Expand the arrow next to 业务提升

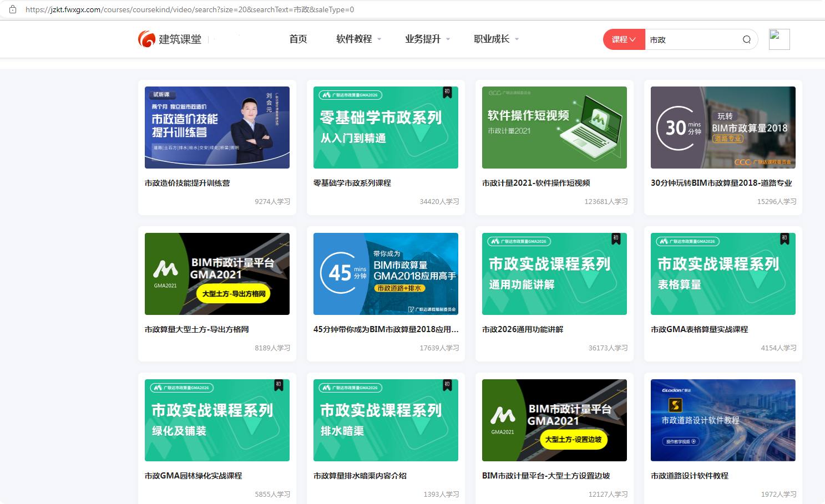point(448,39)
